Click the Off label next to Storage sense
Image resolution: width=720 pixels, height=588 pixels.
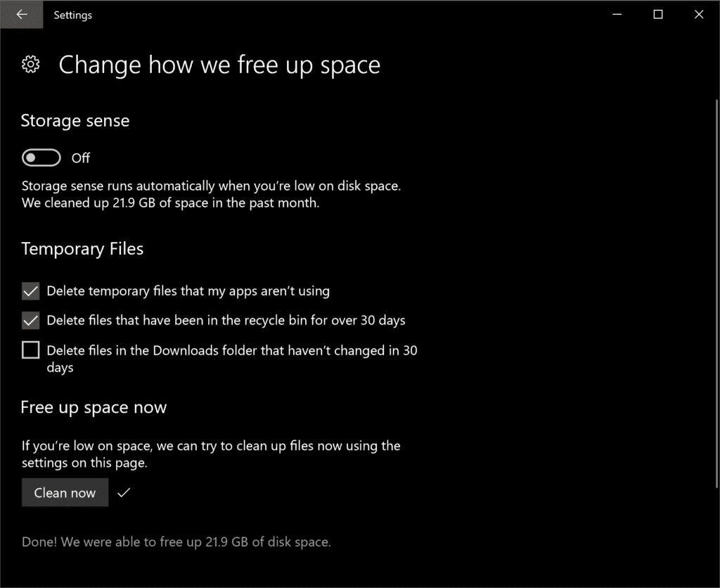point(80,158)
